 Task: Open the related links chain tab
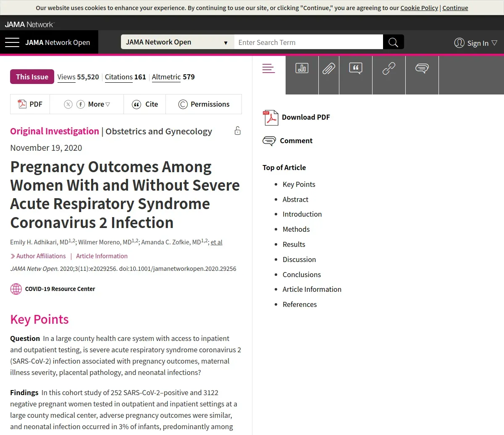[389, 68]
